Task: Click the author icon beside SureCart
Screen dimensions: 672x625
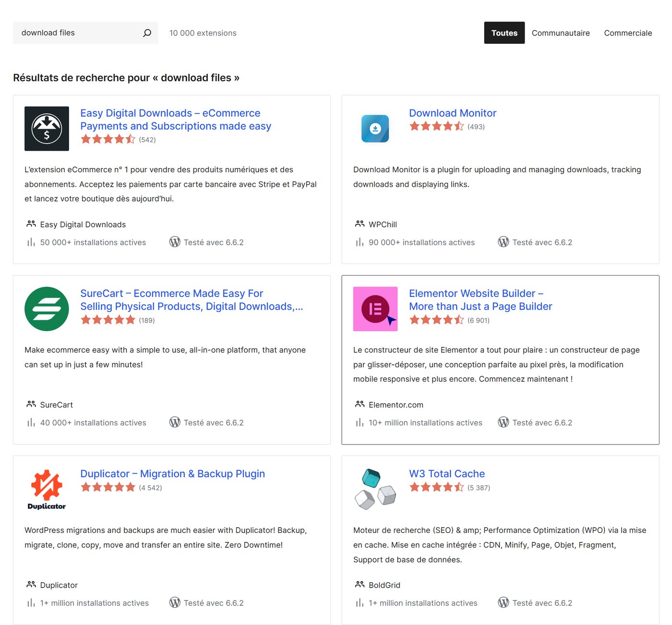Action: pyautogui.click(x=31, y=404)
